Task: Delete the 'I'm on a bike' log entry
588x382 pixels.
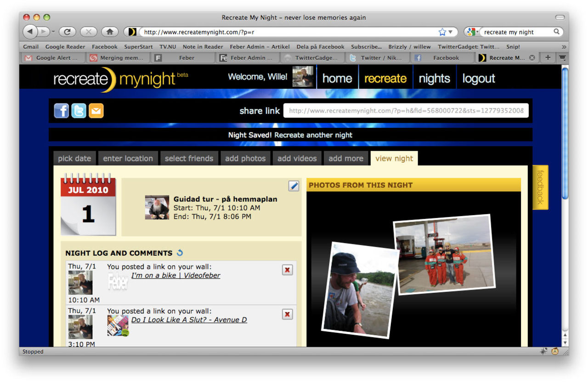Action: coord(287,270)
